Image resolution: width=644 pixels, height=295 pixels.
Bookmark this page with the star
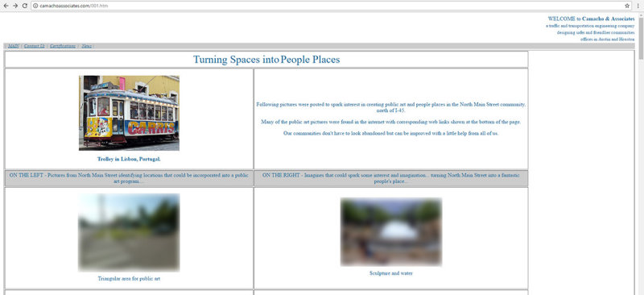[x=627, y=6]
